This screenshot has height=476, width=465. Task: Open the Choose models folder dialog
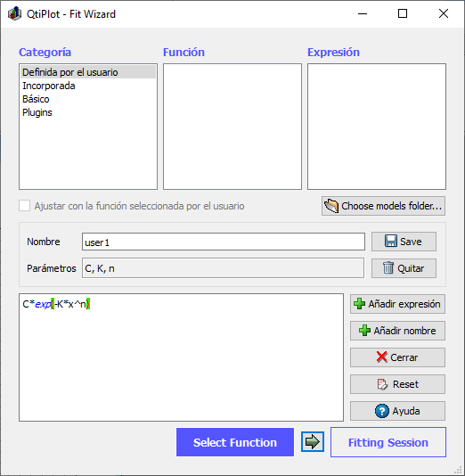pyautogui.click(x=383, y=206)
